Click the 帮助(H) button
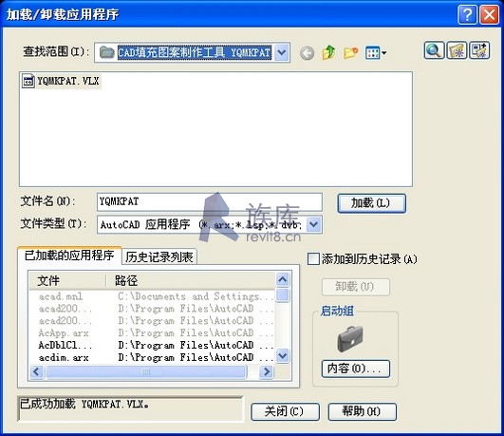This screenshot has width=504, height=436. 362,411
